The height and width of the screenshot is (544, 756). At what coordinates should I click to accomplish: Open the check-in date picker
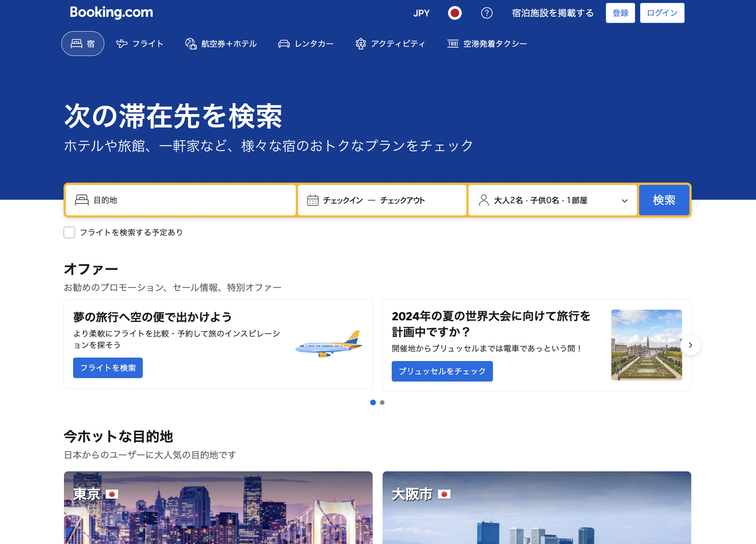[343, 200]
